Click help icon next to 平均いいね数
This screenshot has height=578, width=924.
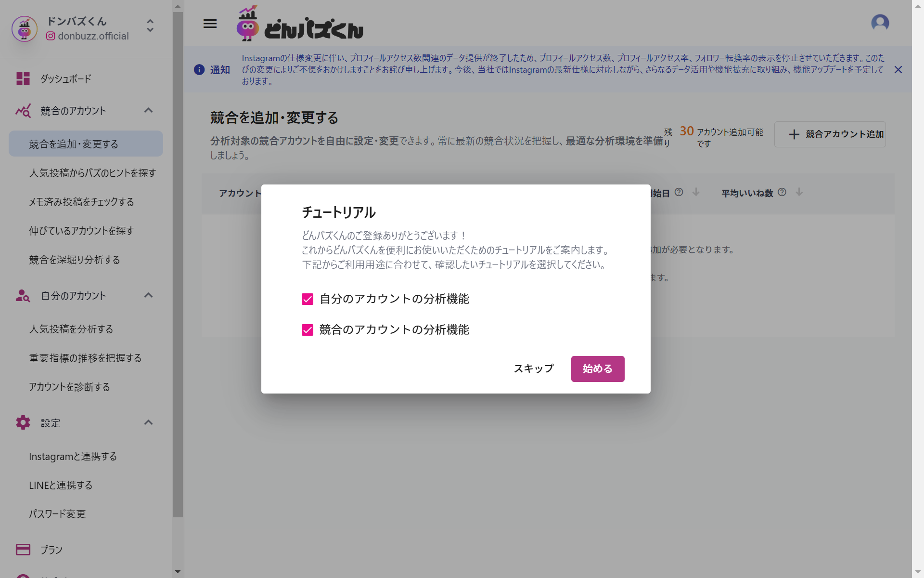(782, 192)
